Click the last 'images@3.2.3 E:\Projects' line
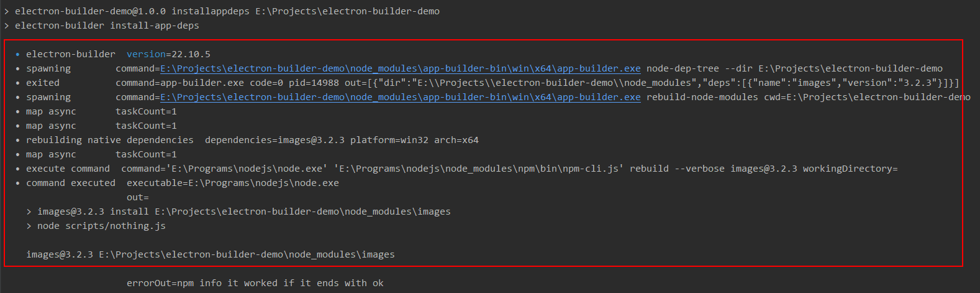This screenshot has height=293, width=980. 211,254
